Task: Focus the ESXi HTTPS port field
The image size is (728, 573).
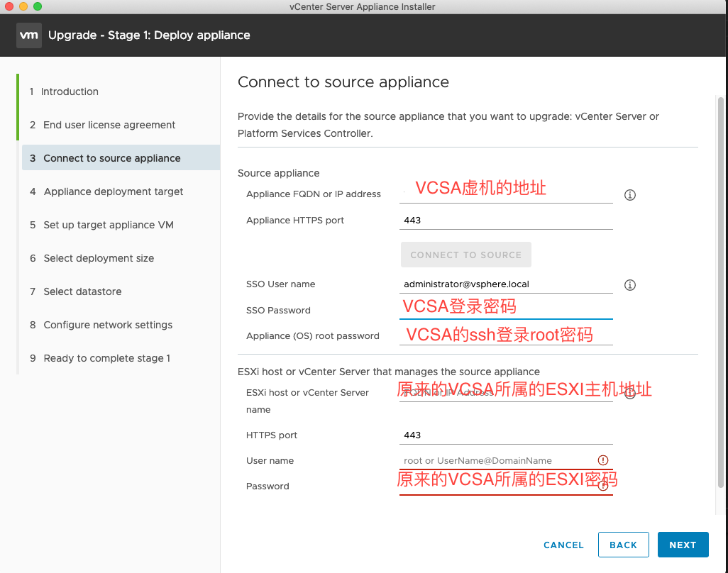Action: (x=506, y=435)
